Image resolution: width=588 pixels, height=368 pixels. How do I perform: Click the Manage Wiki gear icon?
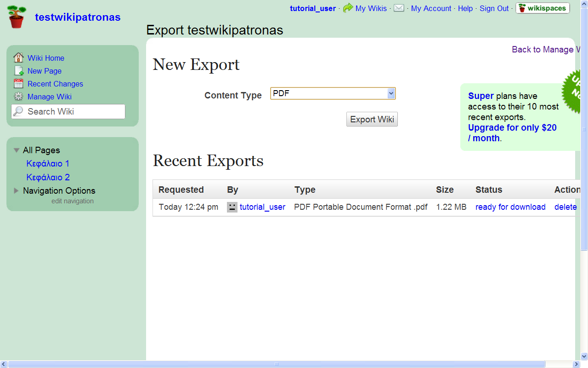click(18, 97)
